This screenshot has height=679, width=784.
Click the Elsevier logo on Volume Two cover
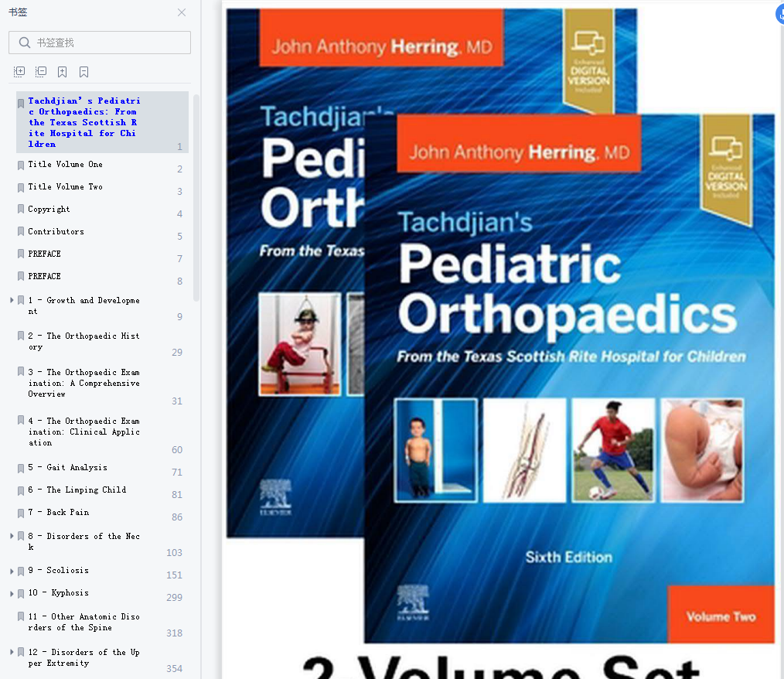413,602
